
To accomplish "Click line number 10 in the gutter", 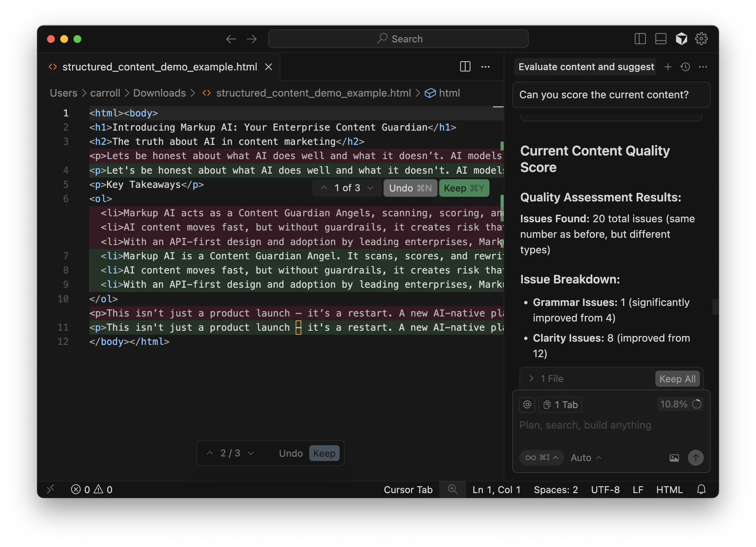I will [63, 299].
